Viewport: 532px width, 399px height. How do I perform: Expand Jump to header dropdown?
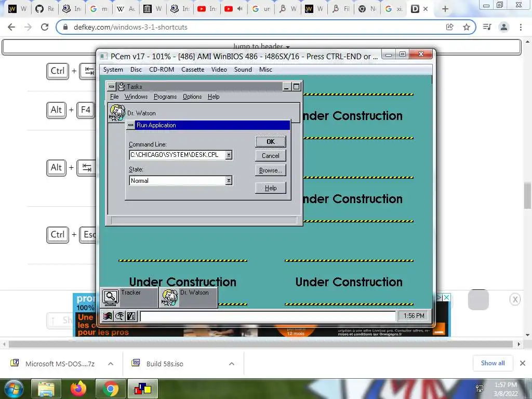tap(261, 46)
